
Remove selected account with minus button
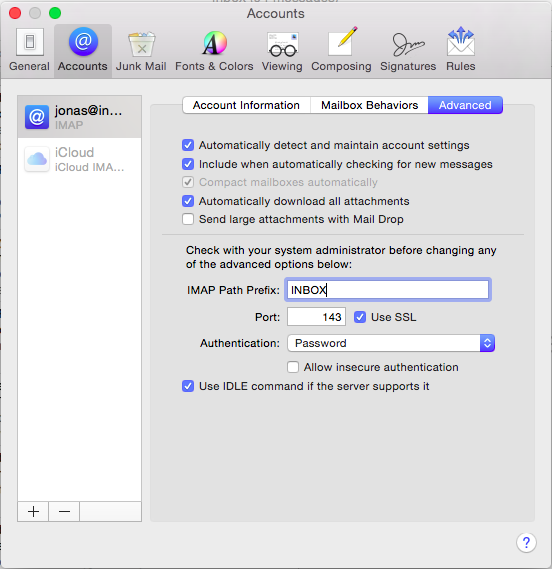coord(64,511)
